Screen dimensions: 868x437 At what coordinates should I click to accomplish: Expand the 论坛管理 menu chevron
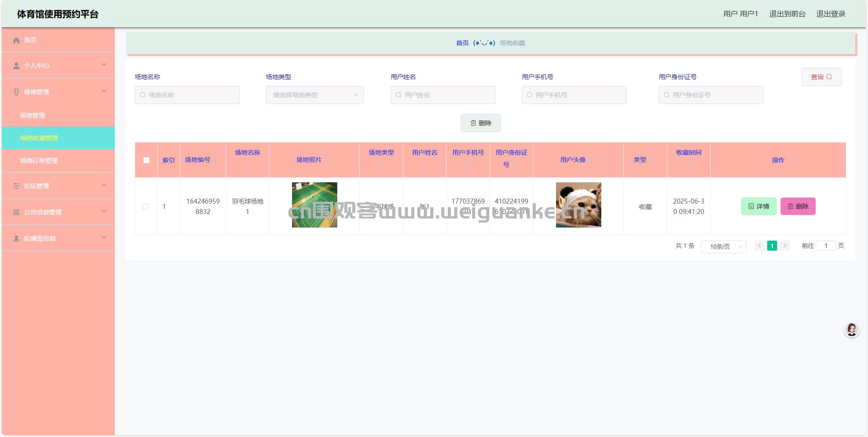pos(104,185)
